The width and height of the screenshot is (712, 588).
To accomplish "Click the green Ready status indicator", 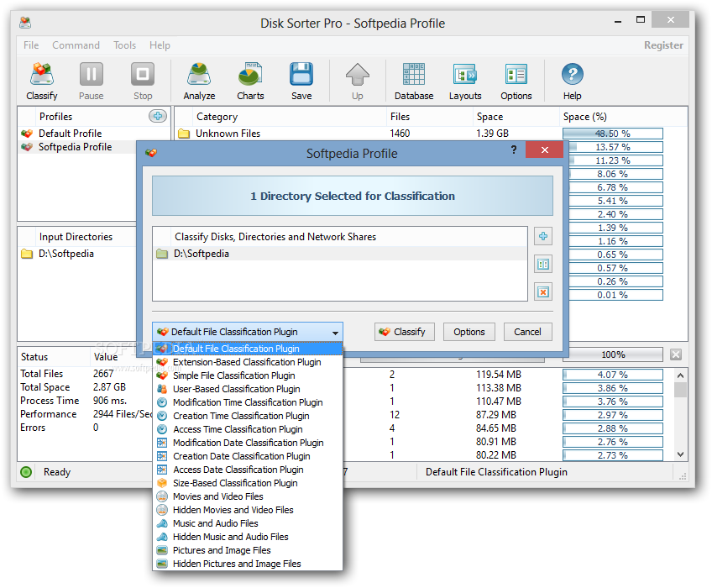I will 26,472.
